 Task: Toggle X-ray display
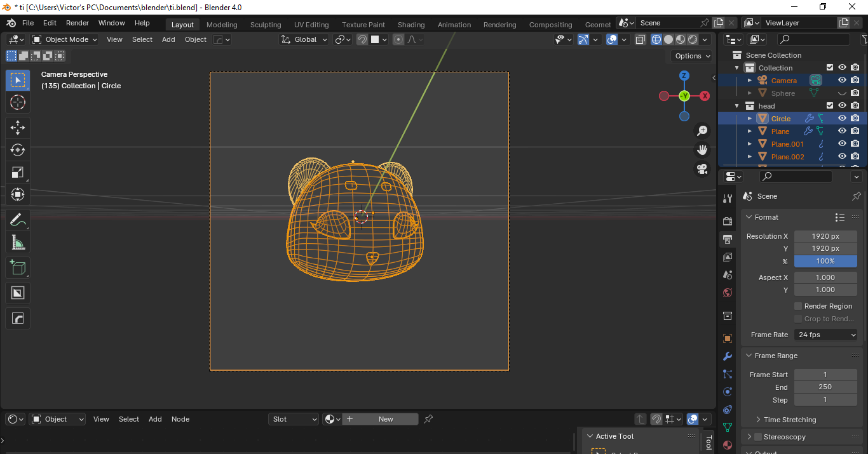tap(640, 39)
